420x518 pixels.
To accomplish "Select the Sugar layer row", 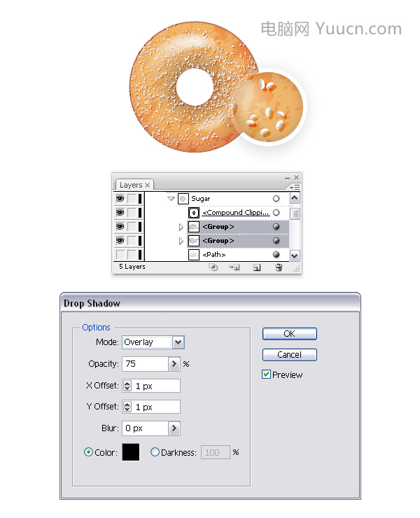I will pyautogui.click(x=217, y=199).
